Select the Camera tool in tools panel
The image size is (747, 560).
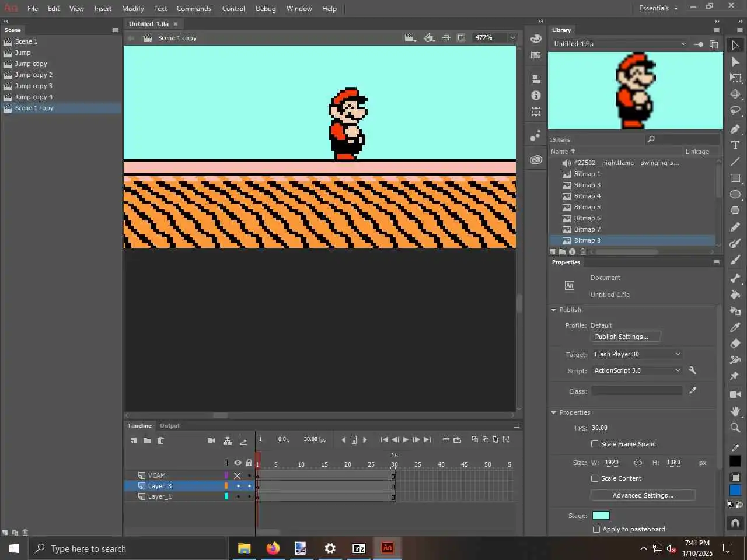click(x=735, y=395)
